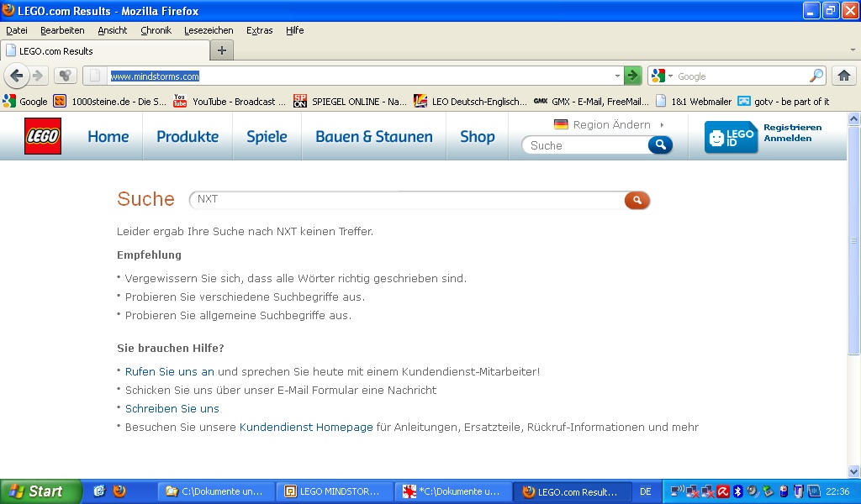Image resolution: width=861 pixels, height=504 pixels.
Task: Click the back navigation arrow
Action: point(16,76)
